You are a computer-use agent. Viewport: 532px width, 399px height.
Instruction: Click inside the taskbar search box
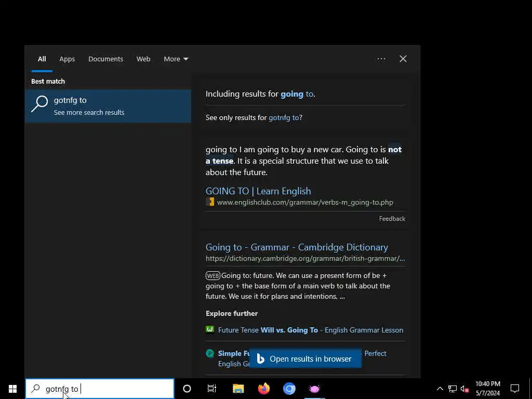pos(100,389)
